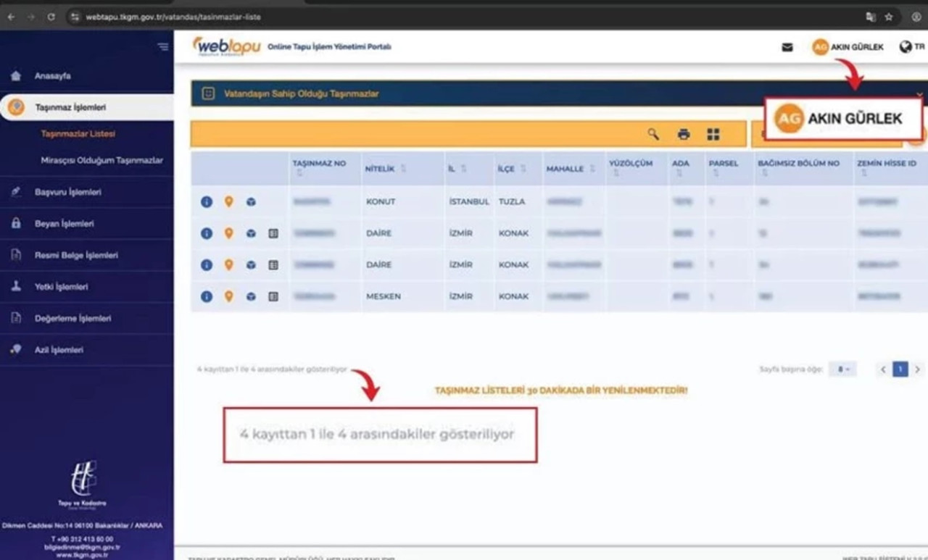This screenshot has height=560, width=928.
Task: Open the mail envelope icon in the header
Action: [787, 47]
